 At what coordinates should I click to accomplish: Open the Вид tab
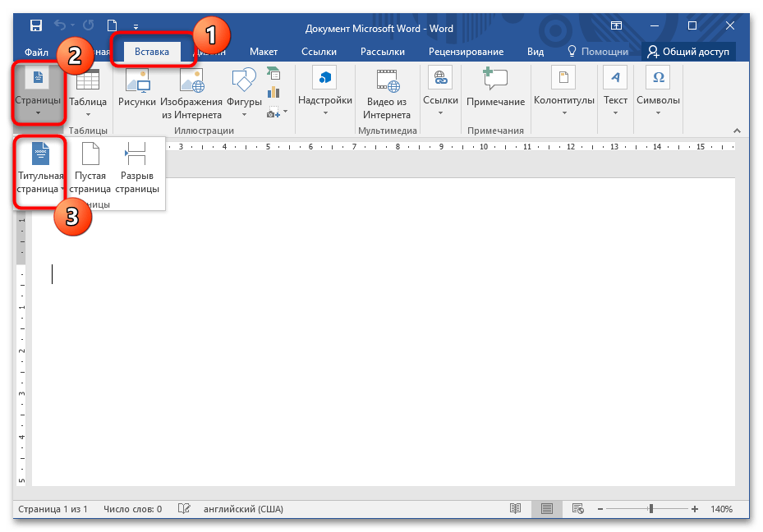pos(535,52)
